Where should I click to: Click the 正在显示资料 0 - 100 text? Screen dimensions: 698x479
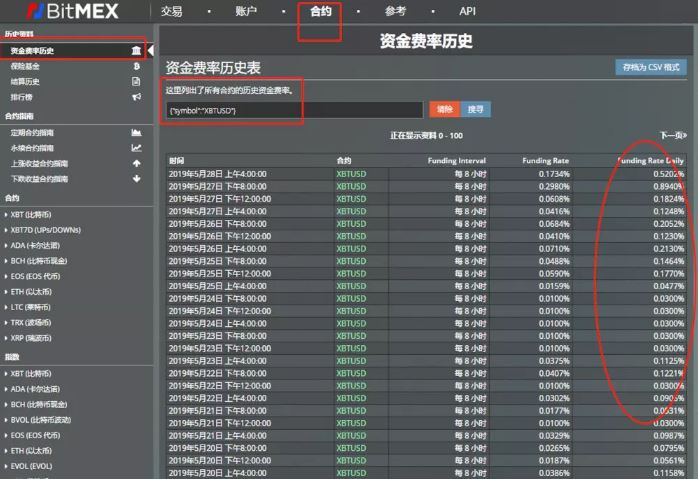(x=426, y=135)
